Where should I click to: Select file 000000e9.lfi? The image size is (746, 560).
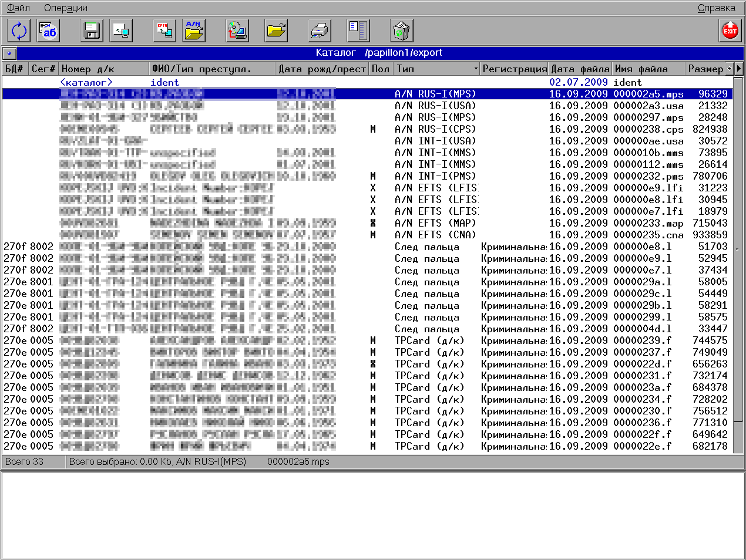[368, 188]
